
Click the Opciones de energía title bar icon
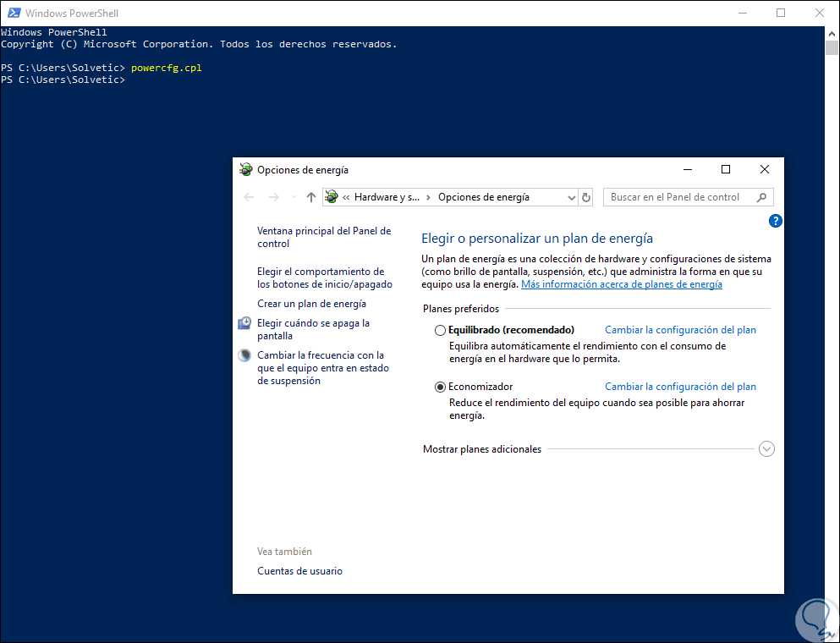coord(245,169)
